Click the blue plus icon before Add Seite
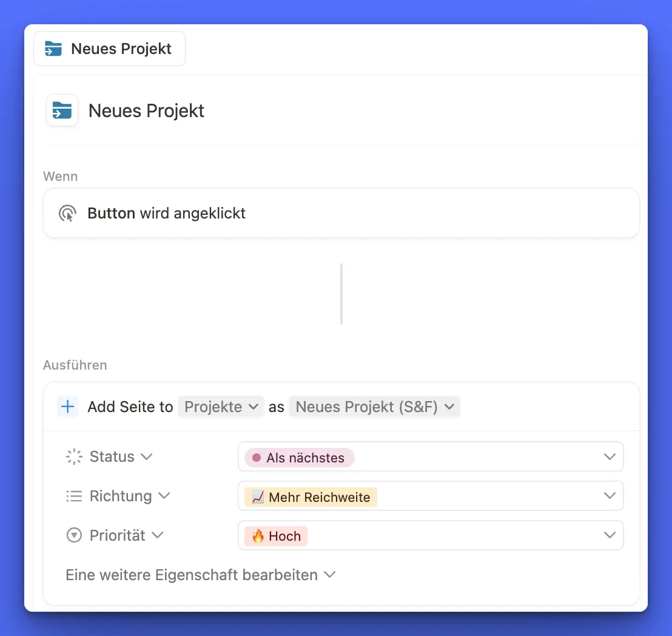 tap(68, 407)
